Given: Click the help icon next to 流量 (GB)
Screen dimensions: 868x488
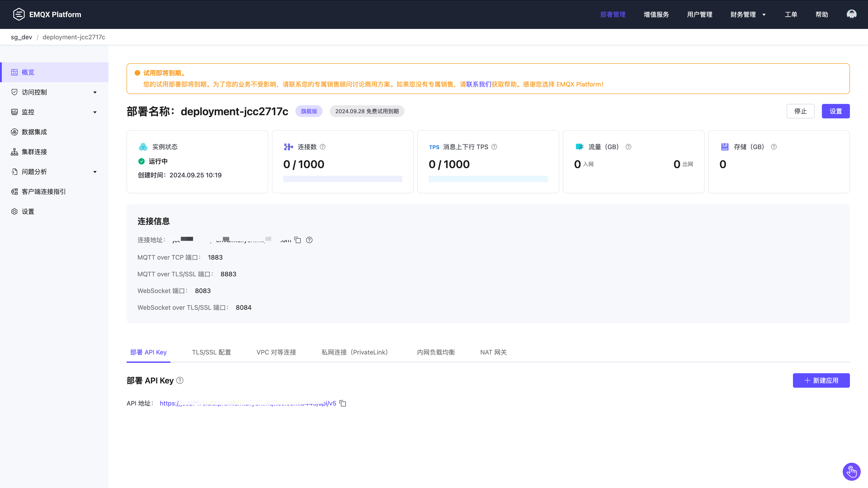Looking at the screenshot, I should 628,146.
